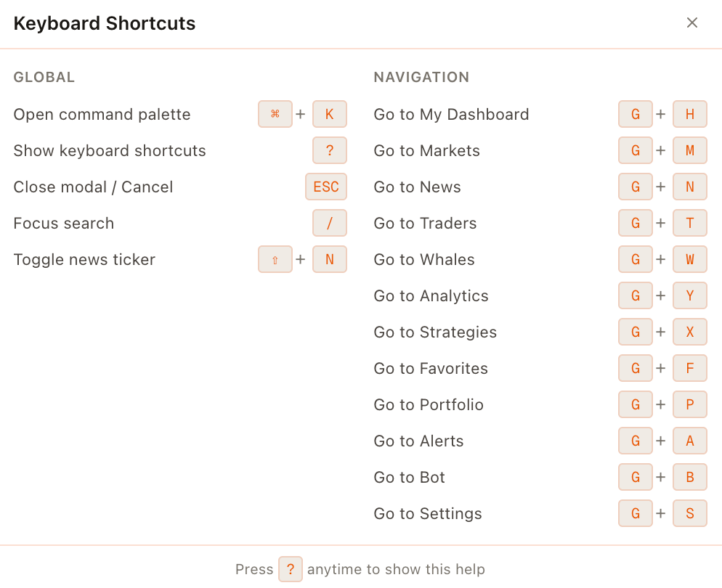This screenshot has width=722, height=588.
Task: Select the slash key badge for Focus search
Action: click(x=329, y=223)
